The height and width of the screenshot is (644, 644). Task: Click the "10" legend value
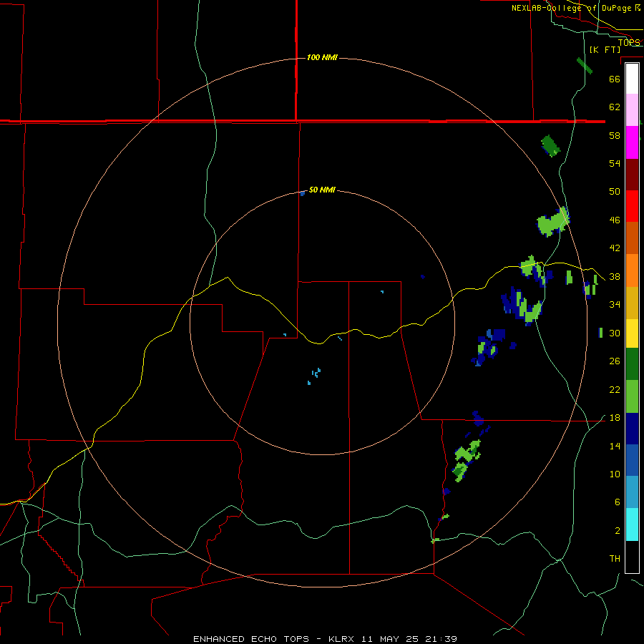pos(615,474)
